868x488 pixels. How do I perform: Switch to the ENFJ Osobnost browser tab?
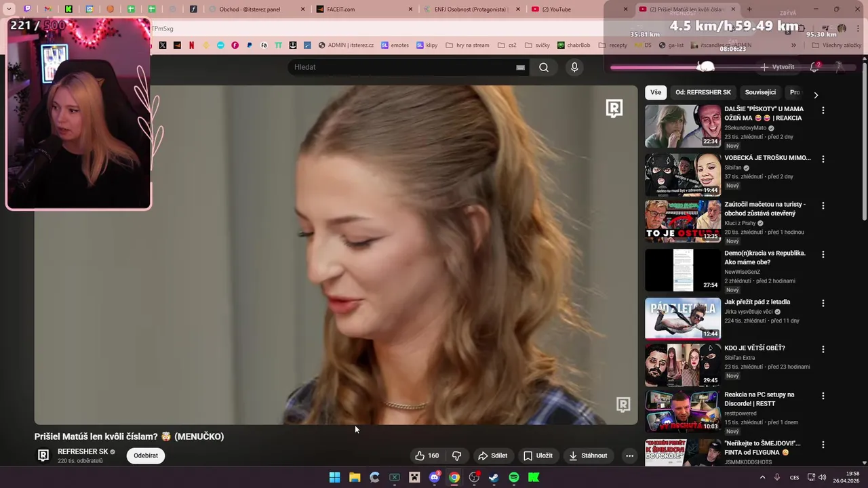tap(472, 9)
